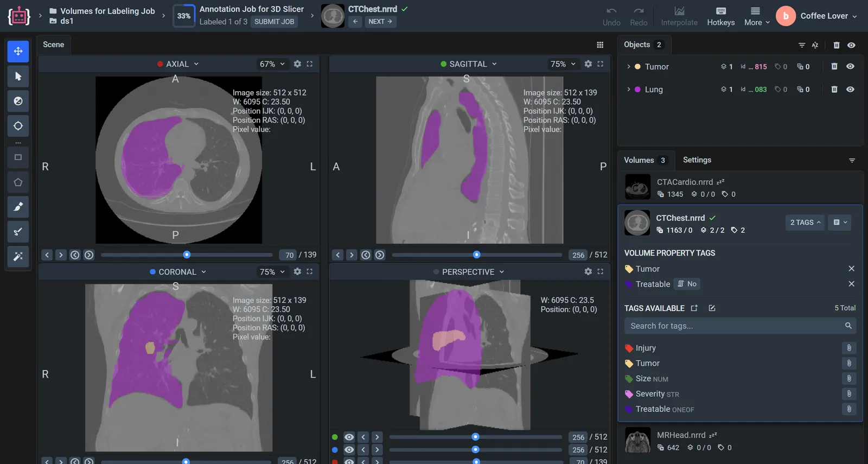
Task: Select the Volumes tab
Action: click(646, 160)
